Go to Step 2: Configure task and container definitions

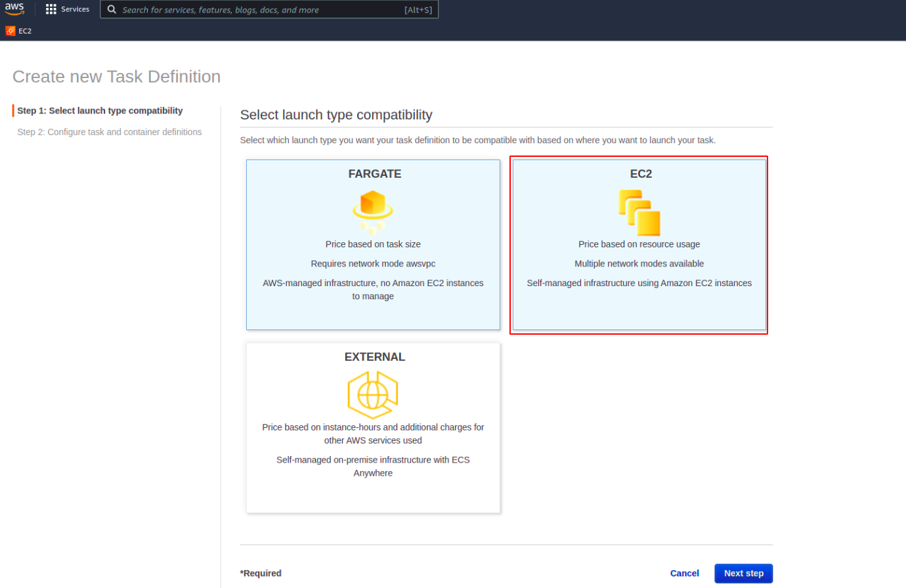110,132
